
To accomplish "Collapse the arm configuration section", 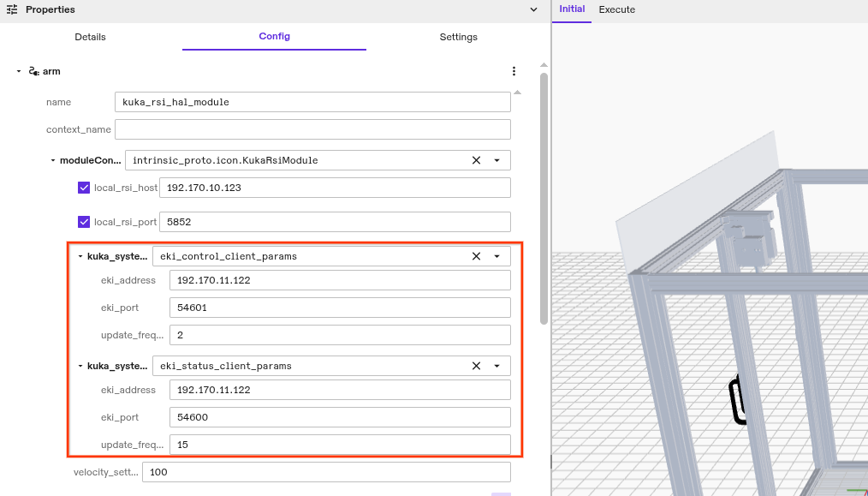I will point(18,71).
